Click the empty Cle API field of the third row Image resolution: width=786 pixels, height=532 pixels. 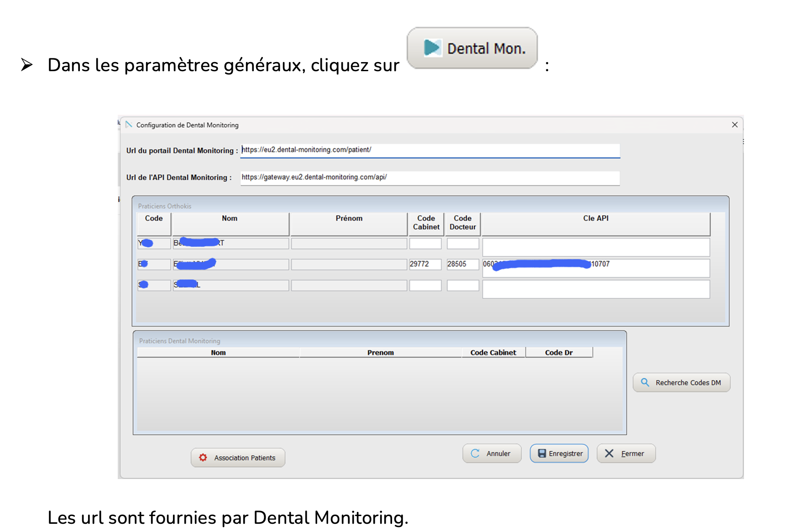pos(596,289)
